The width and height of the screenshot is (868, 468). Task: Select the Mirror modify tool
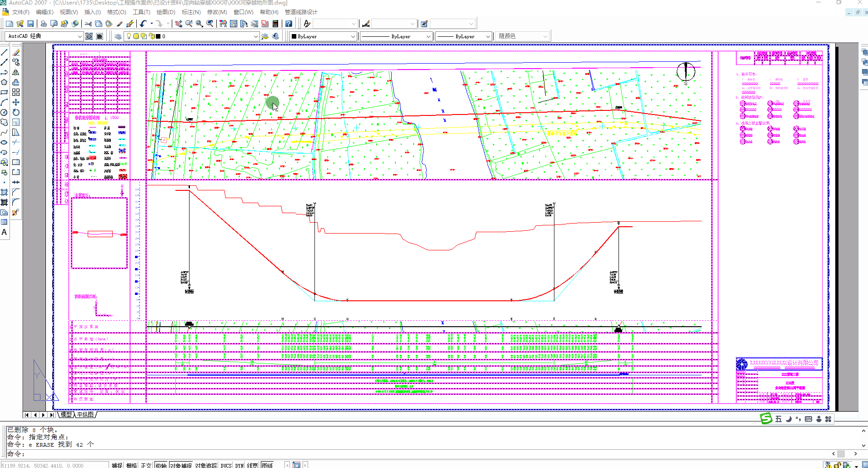click(x=16, y=72)
